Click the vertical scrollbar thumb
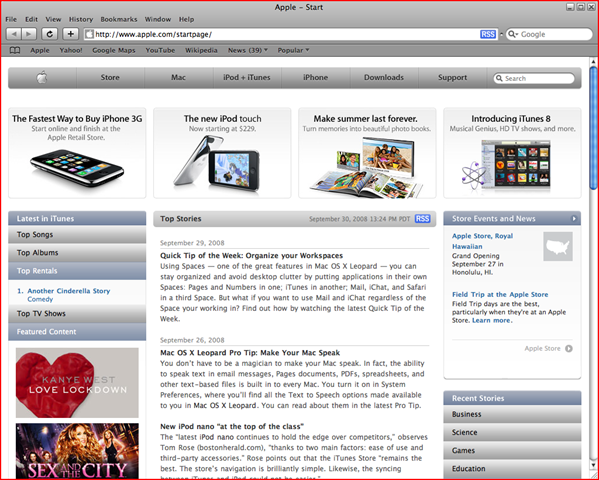The height and width of the screenshot is (480, 599). tap(593, 128)
